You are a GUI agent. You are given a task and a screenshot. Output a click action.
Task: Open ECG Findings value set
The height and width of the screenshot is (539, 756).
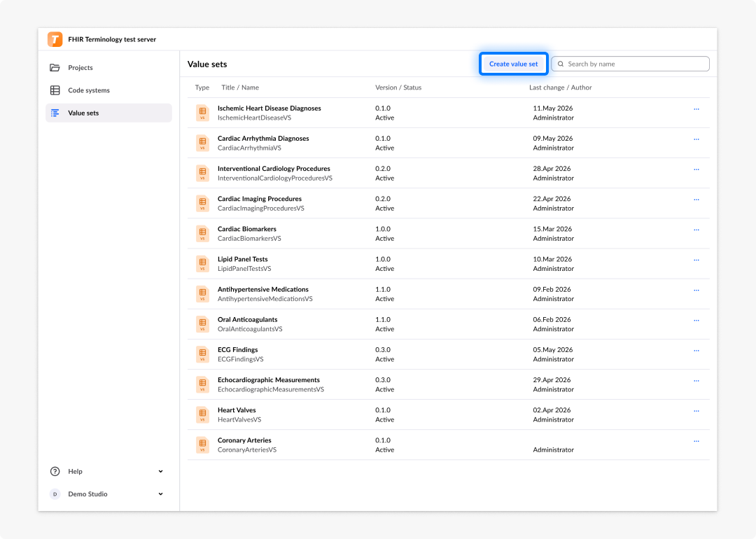[238, 350]
